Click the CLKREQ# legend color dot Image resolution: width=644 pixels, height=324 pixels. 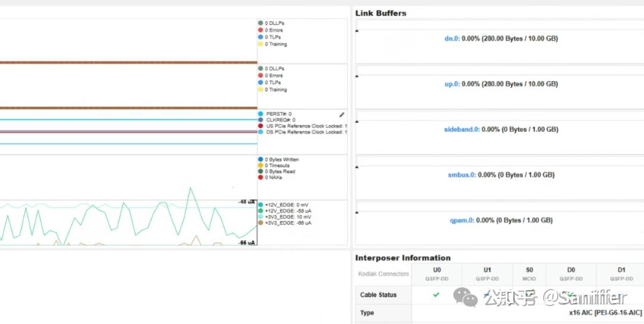pyautogui.click(x=261, y=120)
